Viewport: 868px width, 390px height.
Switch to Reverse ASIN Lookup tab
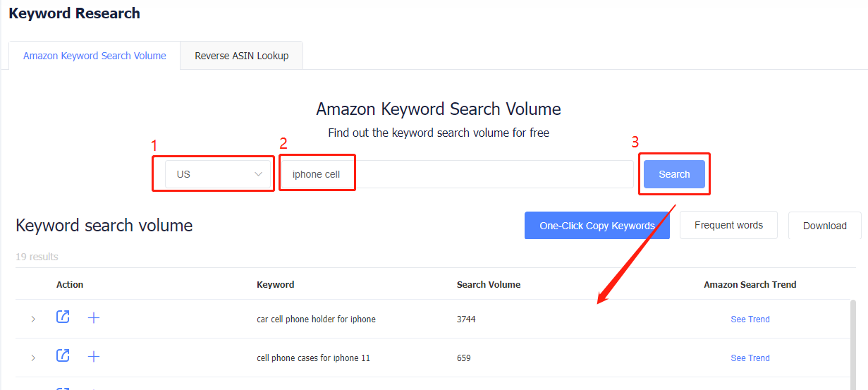[x=242, y=56]
